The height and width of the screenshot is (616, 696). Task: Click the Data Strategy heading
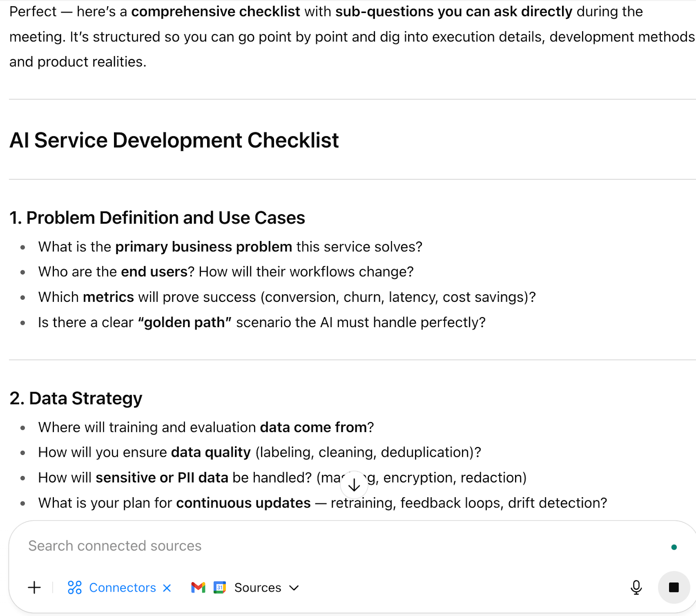click(x=76, y=398)
